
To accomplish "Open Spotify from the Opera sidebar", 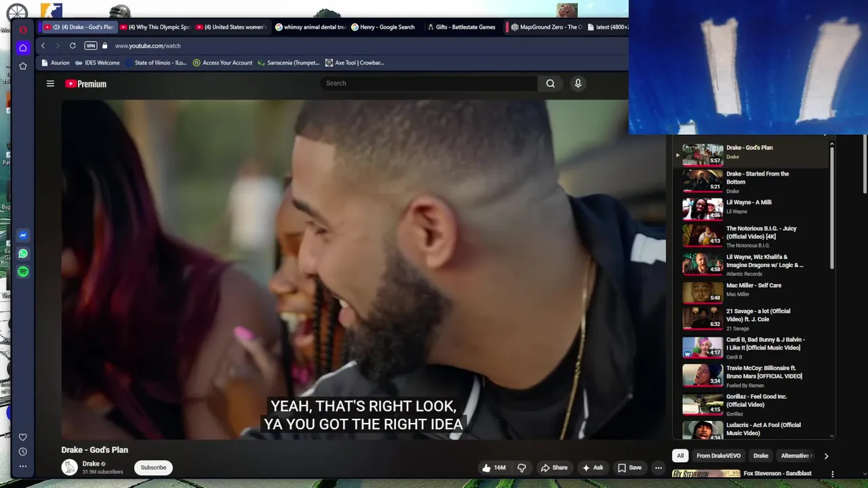I will point(23,272).
